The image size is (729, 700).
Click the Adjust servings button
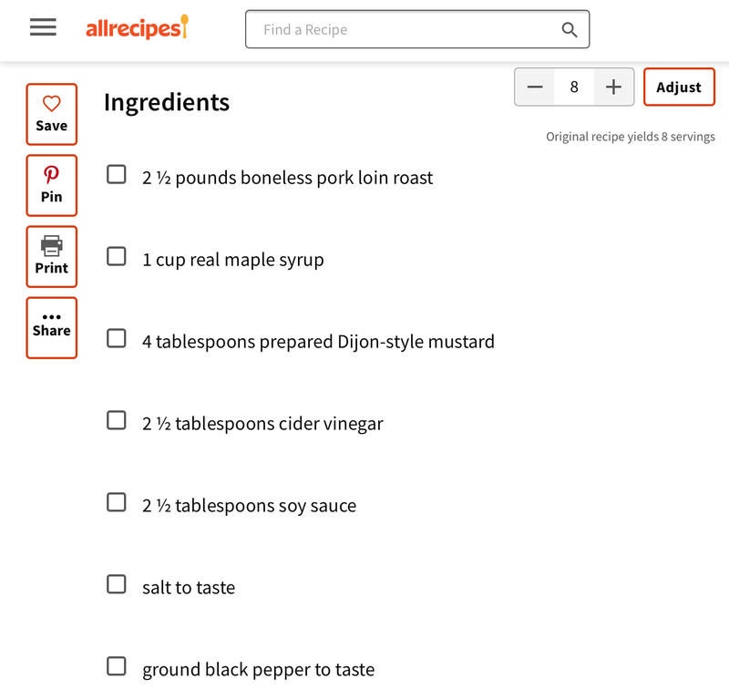pyautogui.click(x=679, y=87)
